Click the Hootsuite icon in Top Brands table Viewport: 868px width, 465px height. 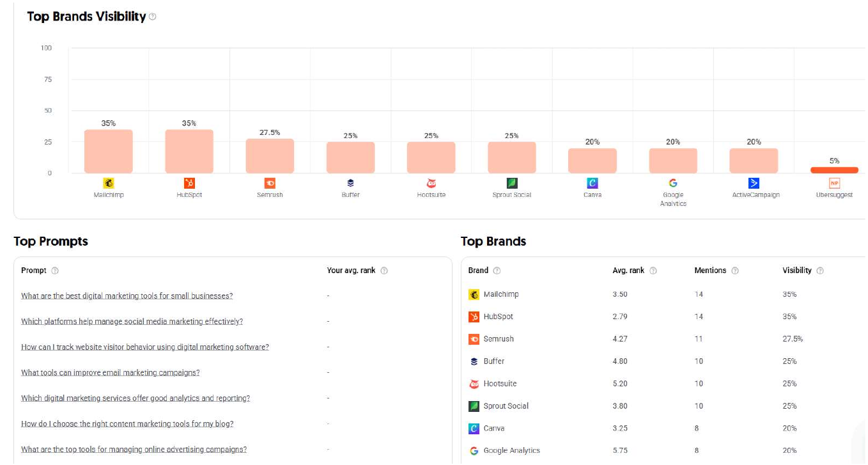[474, 384]
